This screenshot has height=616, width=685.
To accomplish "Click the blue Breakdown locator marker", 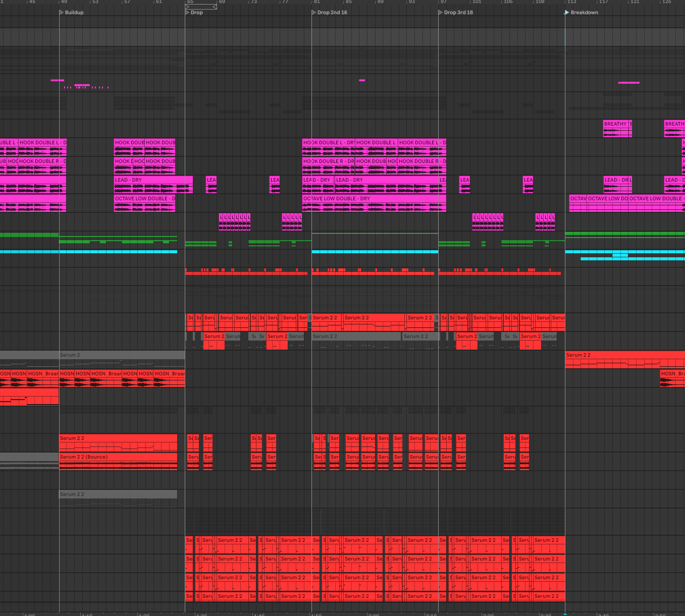I will (566, 13).
